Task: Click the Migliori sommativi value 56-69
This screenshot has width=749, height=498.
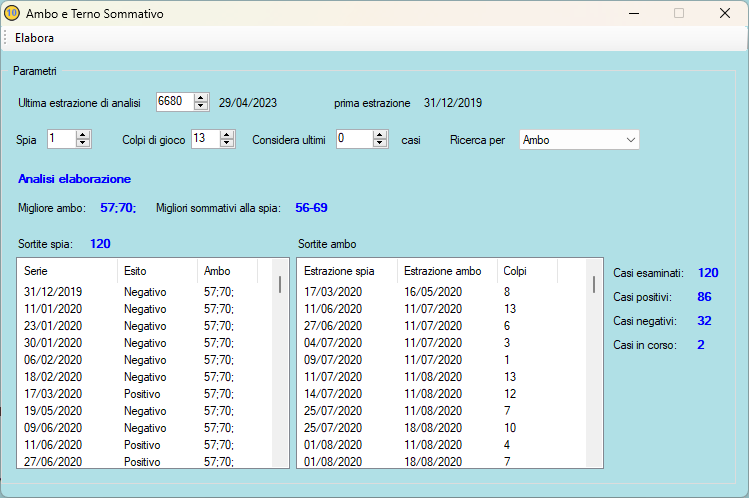Action: tap(311, 208)
